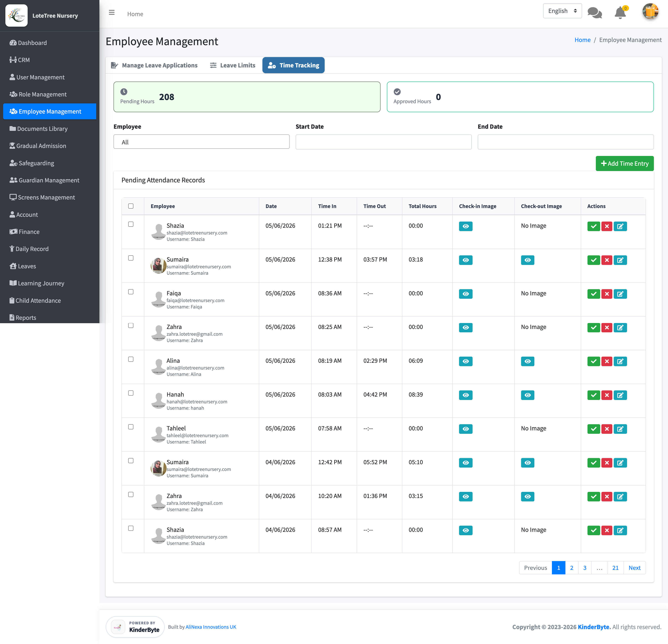Edit Alina's 08:19 AM attendance record
The image size is (668, 644).
[620, 361]
